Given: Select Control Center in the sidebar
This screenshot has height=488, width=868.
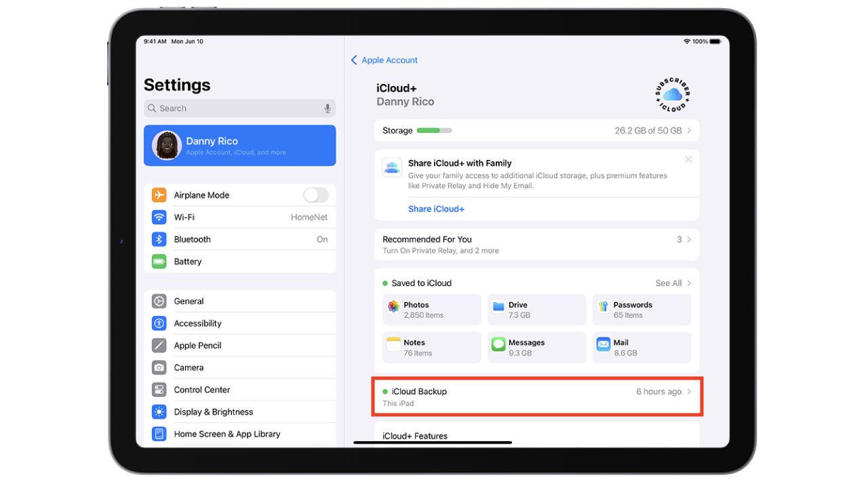Looking at the screenshot, I should (x=240, y=390).
